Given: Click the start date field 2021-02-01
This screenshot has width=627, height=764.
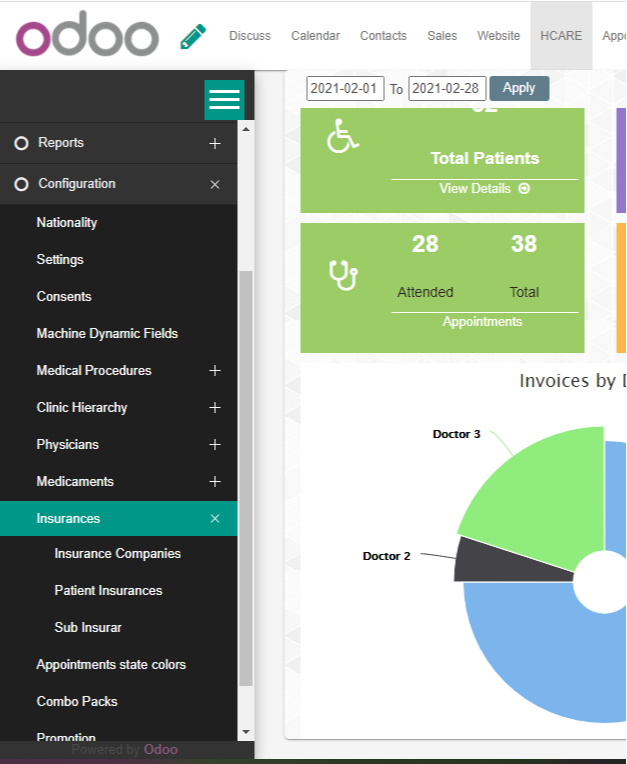Looking at the screenshot, I should (x=345, y=89).
